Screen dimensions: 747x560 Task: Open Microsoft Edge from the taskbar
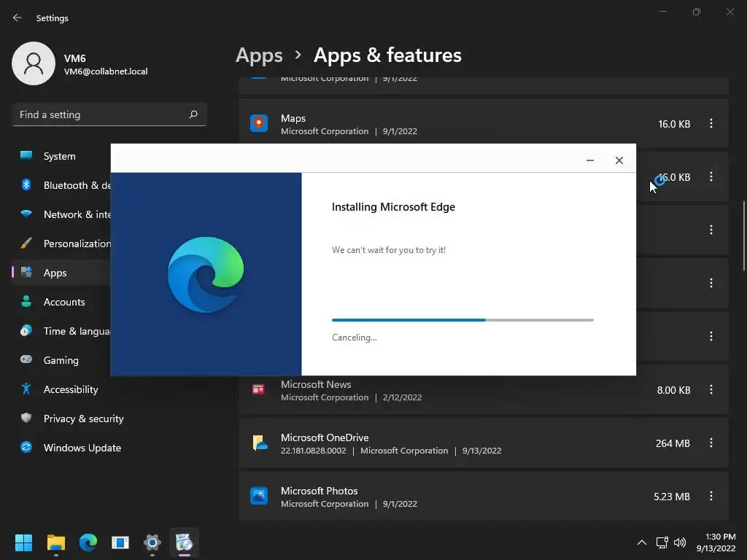point(88,542)
